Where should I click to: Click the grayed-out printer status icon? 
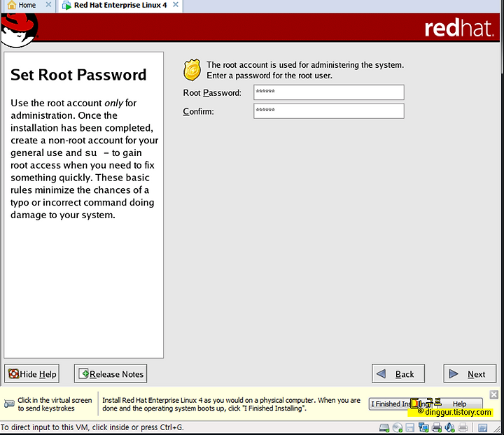[x=463, y=428]
